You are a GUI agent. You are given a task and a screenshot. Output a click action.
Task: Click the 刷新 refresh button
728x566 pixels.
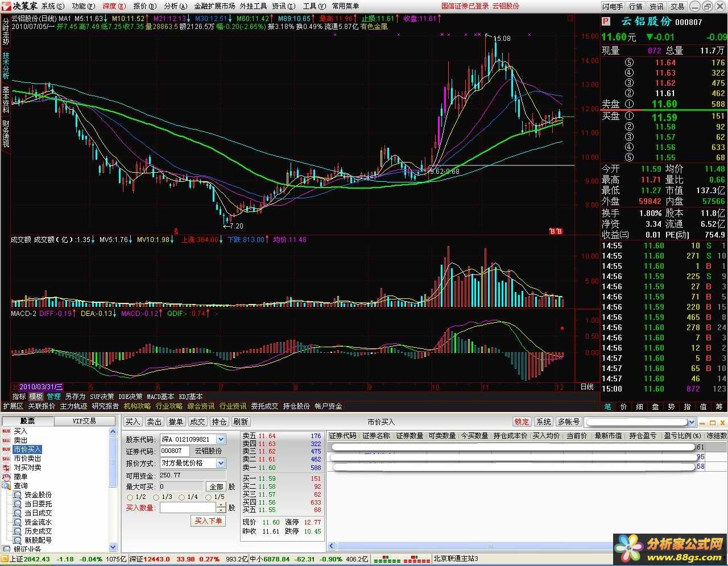(241, 422)
